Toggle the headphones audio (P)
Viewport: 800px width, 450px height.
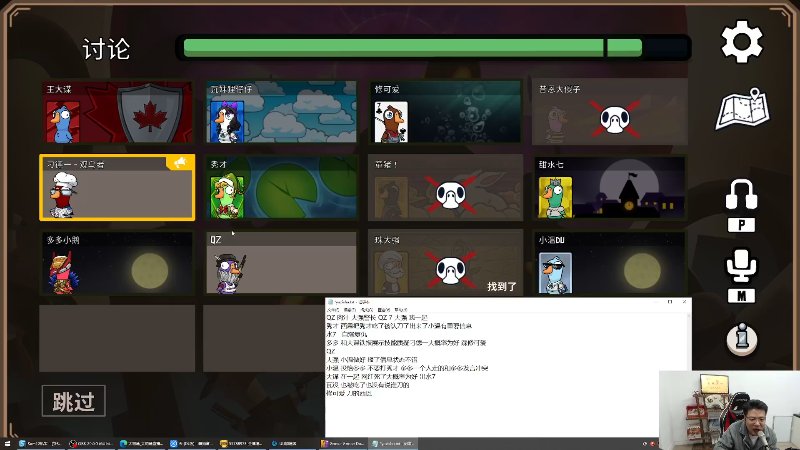pos(741,194)
